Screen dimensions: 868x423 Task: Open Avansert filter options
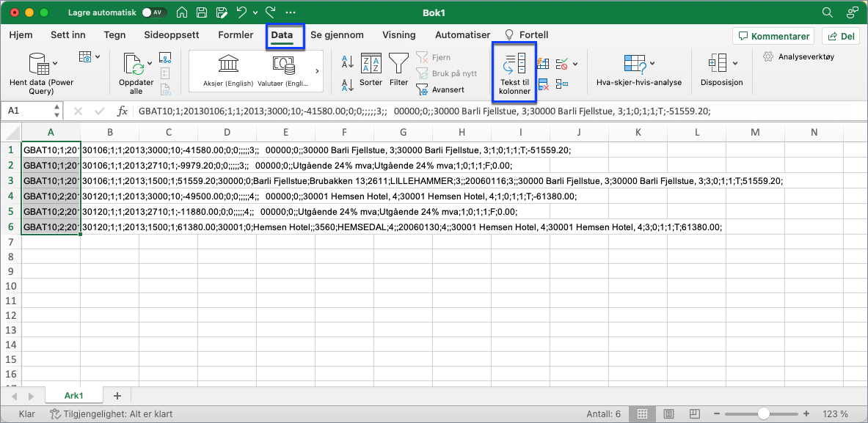(x=441, y=89)
